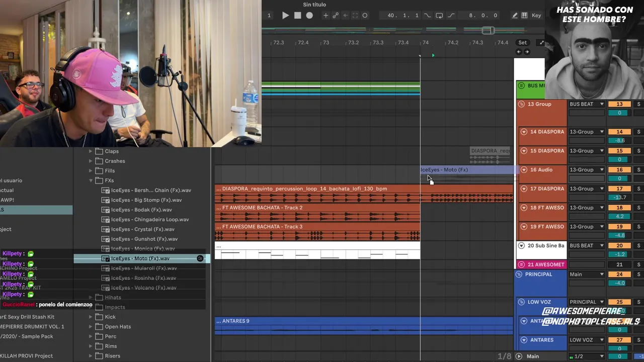Solo the 17 DIASPORA track
The width and height of the screenshot is (644, 362).
coord(638,189)
